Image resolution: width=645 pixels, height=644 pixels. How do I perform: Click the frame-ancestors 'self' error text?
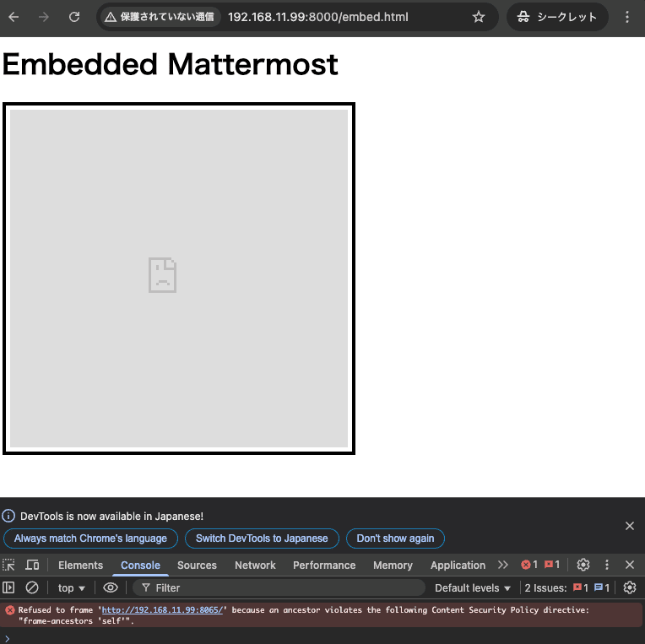point(76,621)
